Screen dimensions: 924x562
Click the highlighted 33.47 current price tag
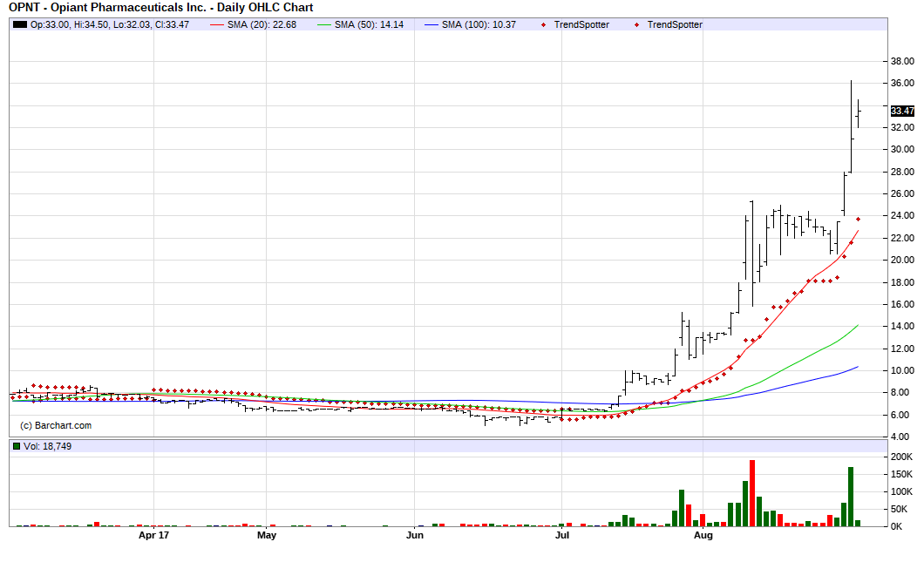tap(902, 111)
